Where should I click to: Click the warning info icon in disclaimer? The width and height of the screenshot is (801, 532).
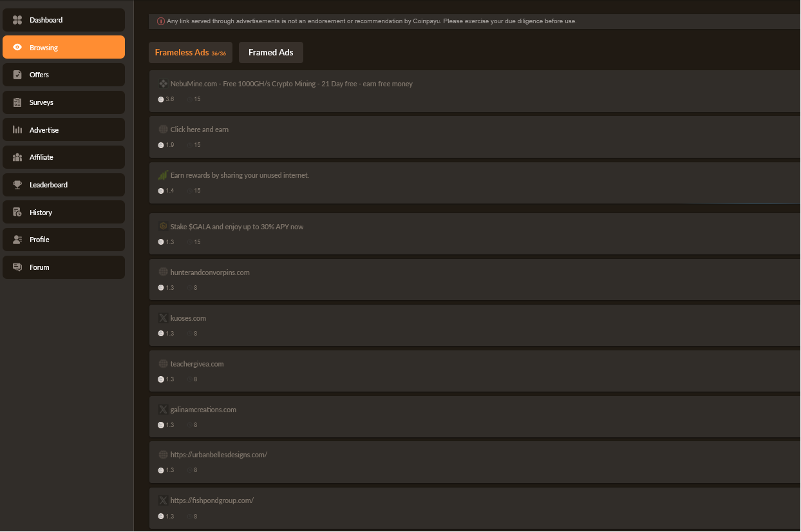point(161,21)
